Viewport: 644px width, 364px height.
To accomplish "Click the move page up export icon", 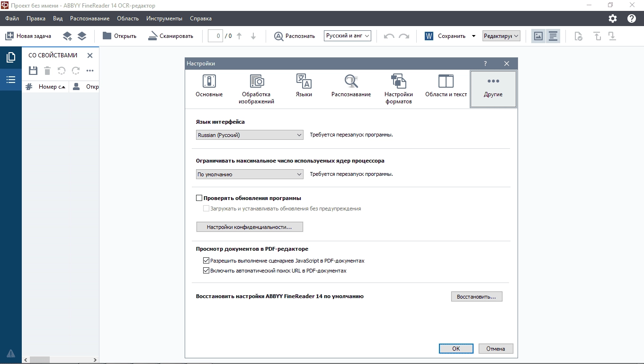I will point(597,36).
